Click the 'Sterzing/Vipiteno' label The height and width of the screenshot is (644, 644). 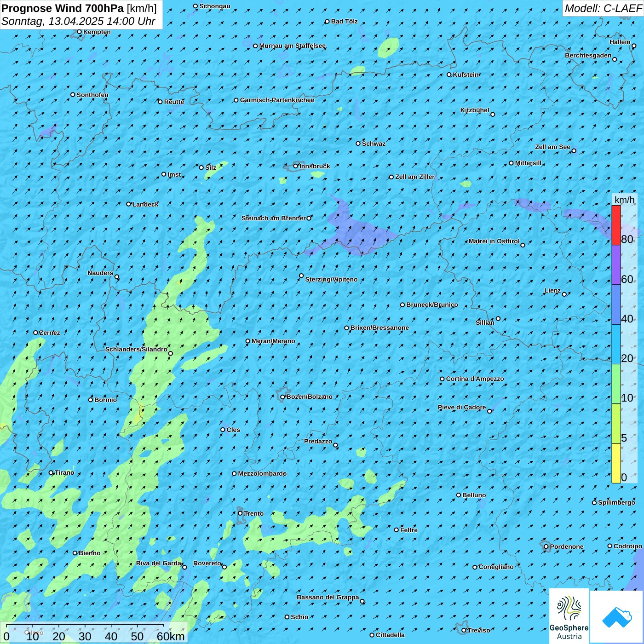[x=332, y=279]
